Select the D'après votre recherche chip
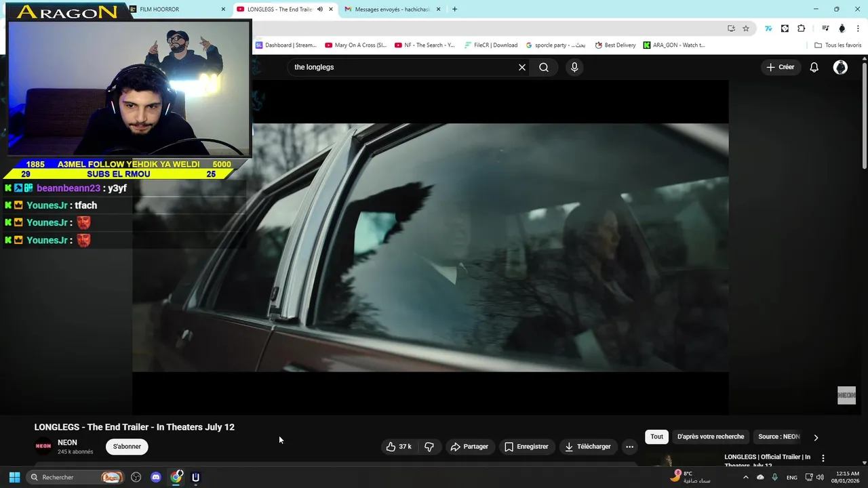 pos(711,436)
